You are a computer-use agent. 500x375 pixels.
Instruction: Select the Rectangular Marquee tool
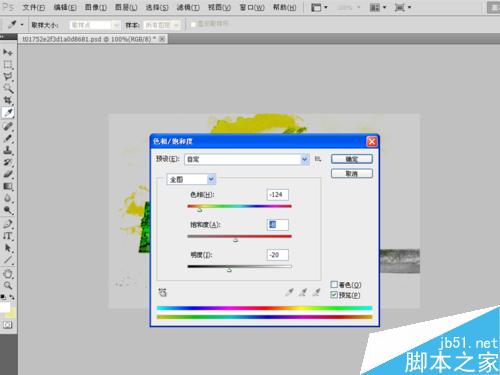pyautogui.click(x=8, y=65)
